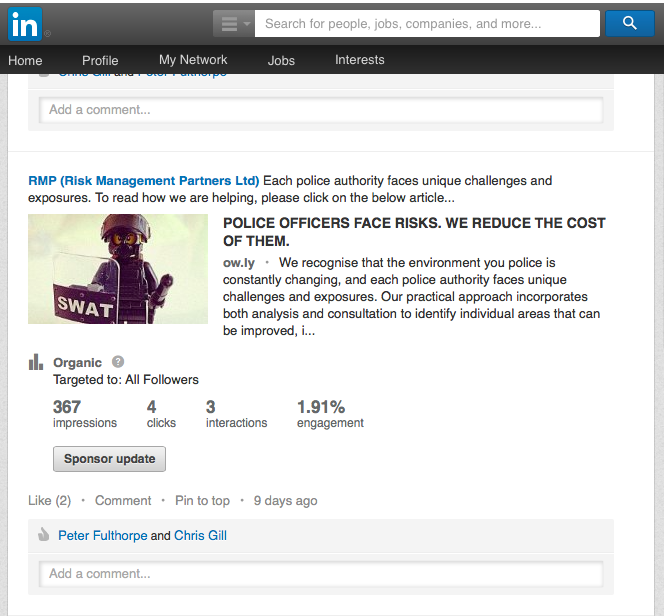Click Pin to top
This screenshot has width=664, height=616.
coord(202,500)
